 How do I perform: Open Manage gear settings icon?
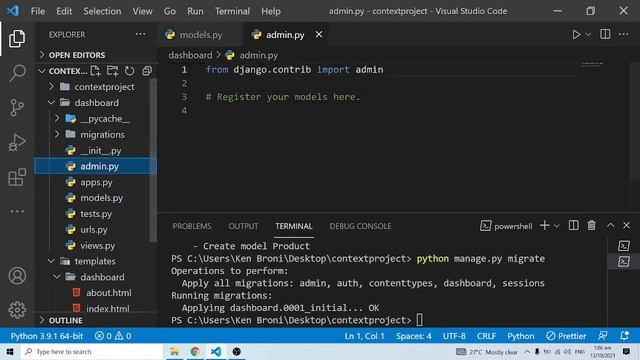point(17,310)
